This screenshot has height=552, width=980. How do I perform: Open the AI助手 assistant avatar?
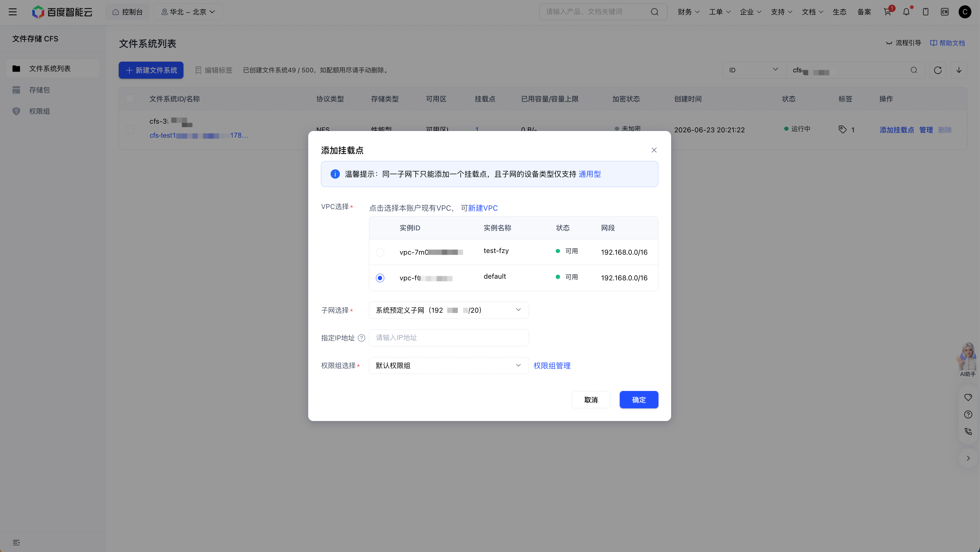[x=967, y=359]
